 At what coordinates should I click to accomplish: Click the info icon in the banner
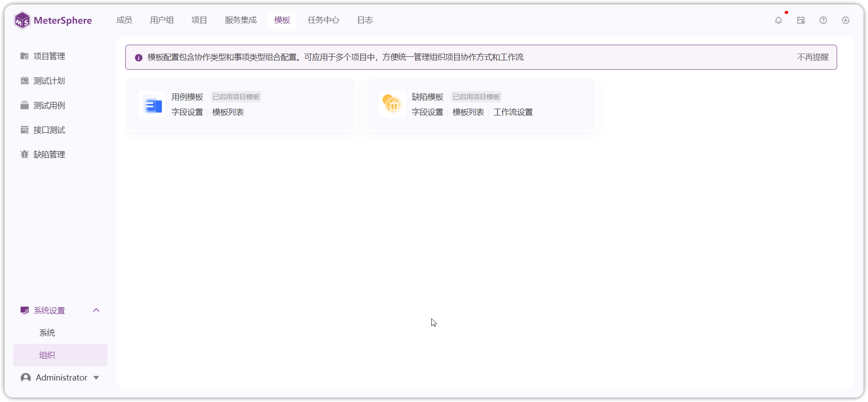click(x=139, y=58)
